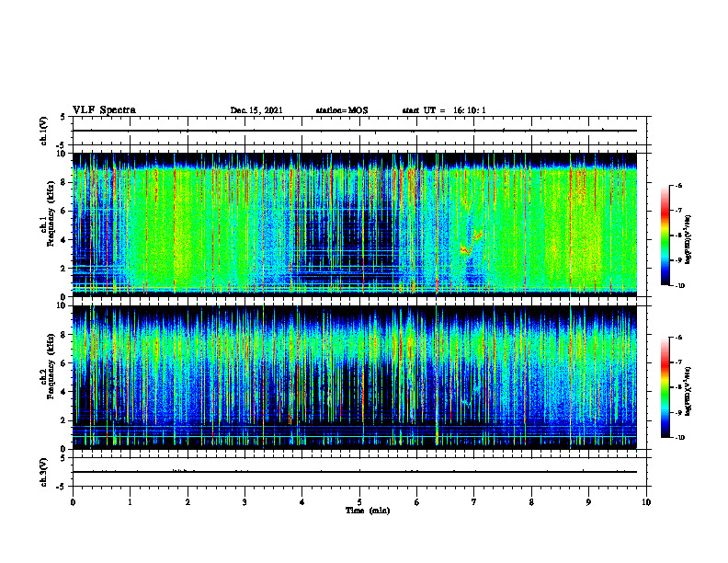
Task: Click the 'start UT = 16:10:1' text
Action: pos(444,110)
